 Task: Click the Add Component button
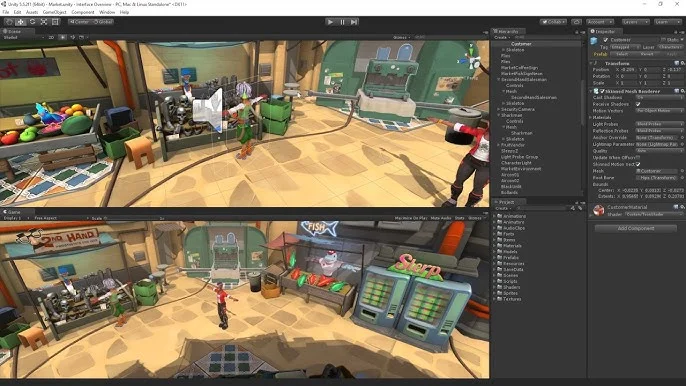[635, 228]
